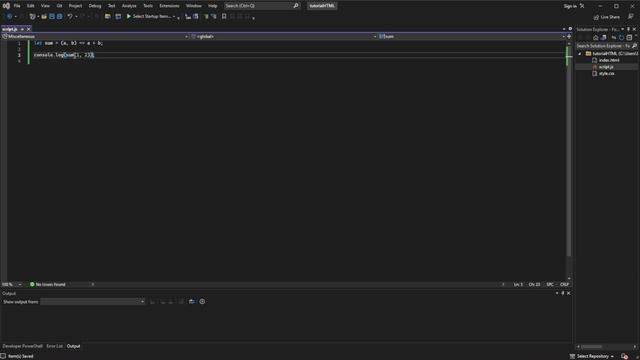Open the 100% zoom dropdown
This screenshot has height=360, width=640.
(11, 284)
